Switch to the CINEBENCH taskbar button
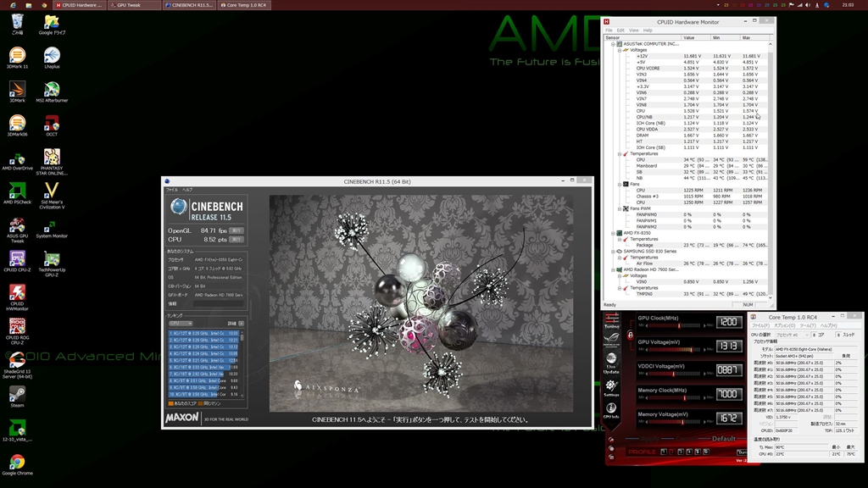 tap(189, 5)
